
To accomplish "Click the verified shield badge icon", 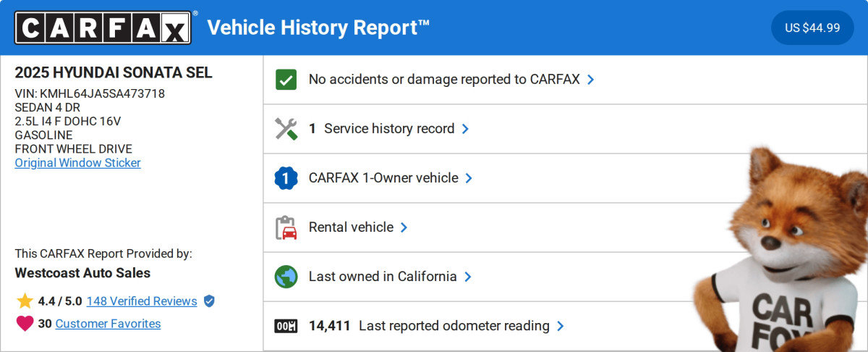I will pyautogui.click(x=209, y=301).
